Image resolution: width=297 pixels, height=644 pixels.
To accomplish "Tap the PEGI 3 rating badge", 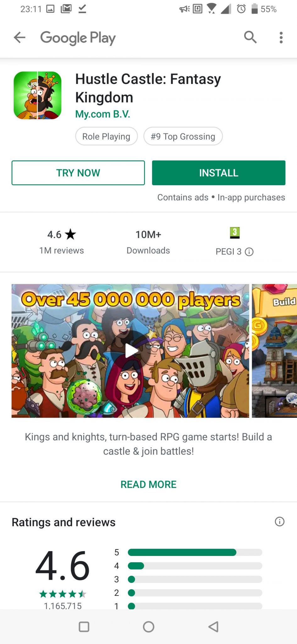I will pyautogui.click(x=234, y=233).
